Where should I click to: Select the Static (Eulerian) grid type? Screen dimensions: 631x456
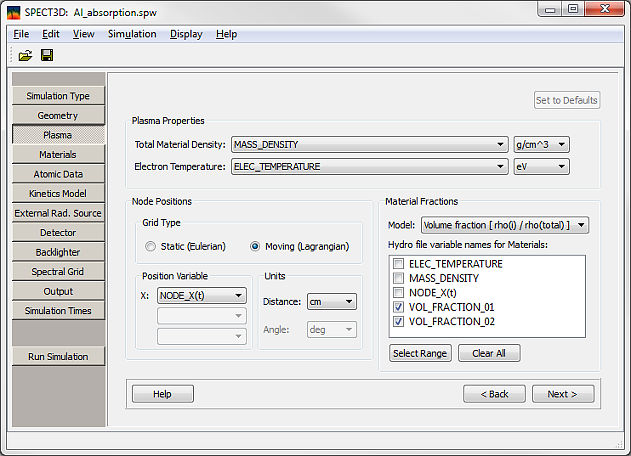[151, 246]
